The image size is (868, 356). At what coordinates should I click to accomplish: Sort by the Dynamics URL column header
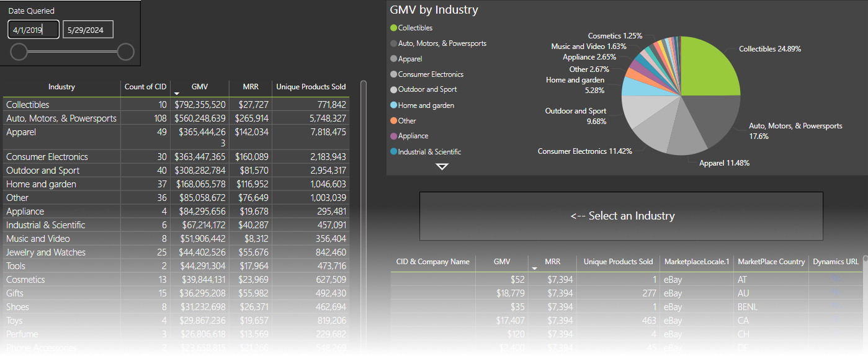coord(836,262)
